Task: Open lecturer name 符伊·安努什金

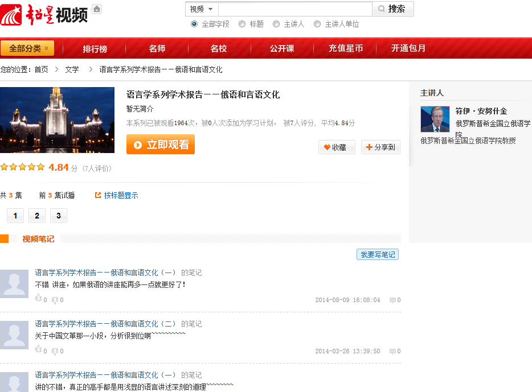Action: click(481, 111)
